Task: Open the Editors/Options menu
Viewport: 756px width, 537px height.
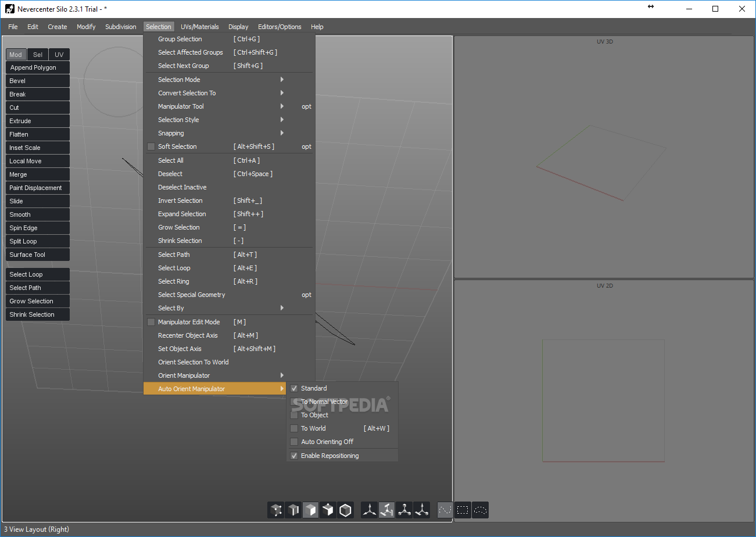Action: tap(280, 27)
